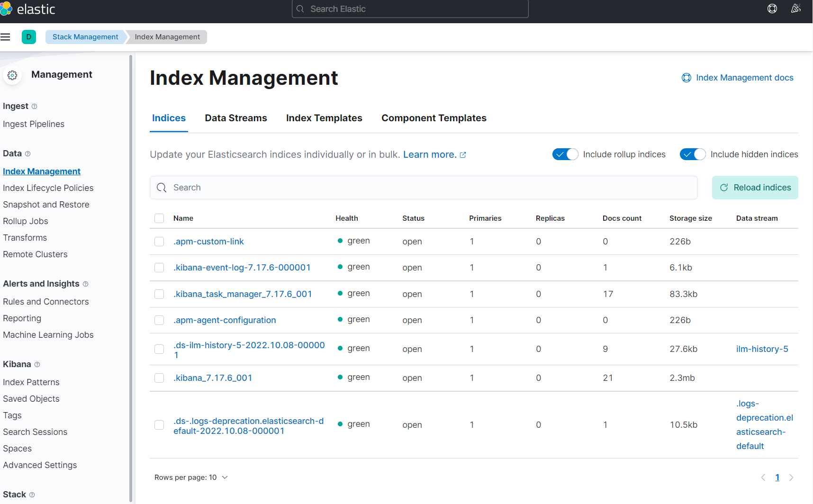Click external link icon beside Learn more
The height and width of the screenshot is (504, 813).
(x=463, y=155)
